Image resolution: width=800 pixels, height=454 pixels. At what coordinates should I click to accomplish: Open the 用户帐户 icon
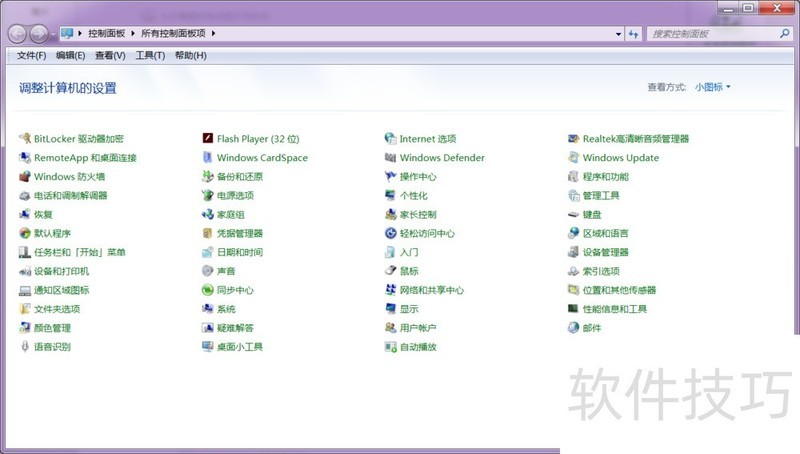pos(390,327)
